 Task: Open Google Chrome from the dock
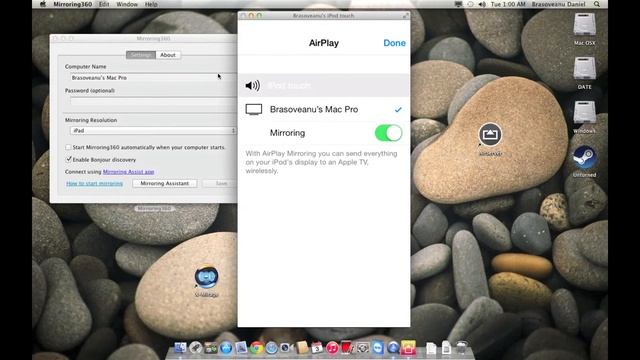coord(256,347)
